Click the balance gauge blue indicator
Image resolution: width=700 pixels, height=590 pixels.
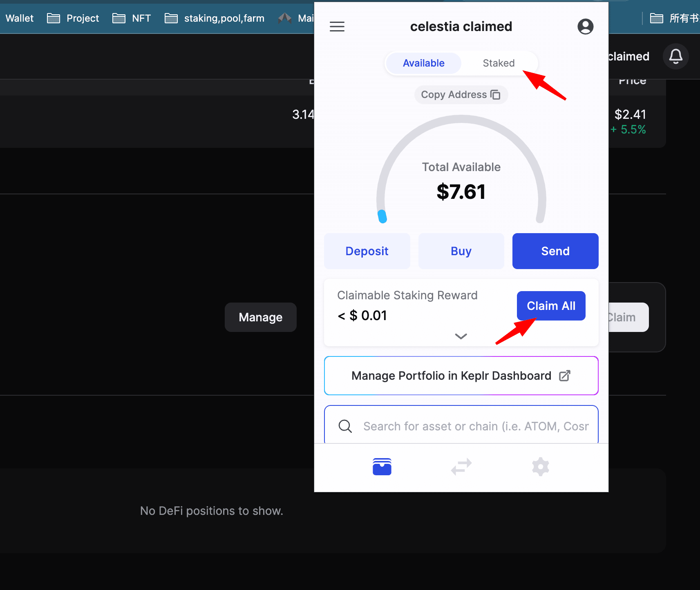coord(382,216)
